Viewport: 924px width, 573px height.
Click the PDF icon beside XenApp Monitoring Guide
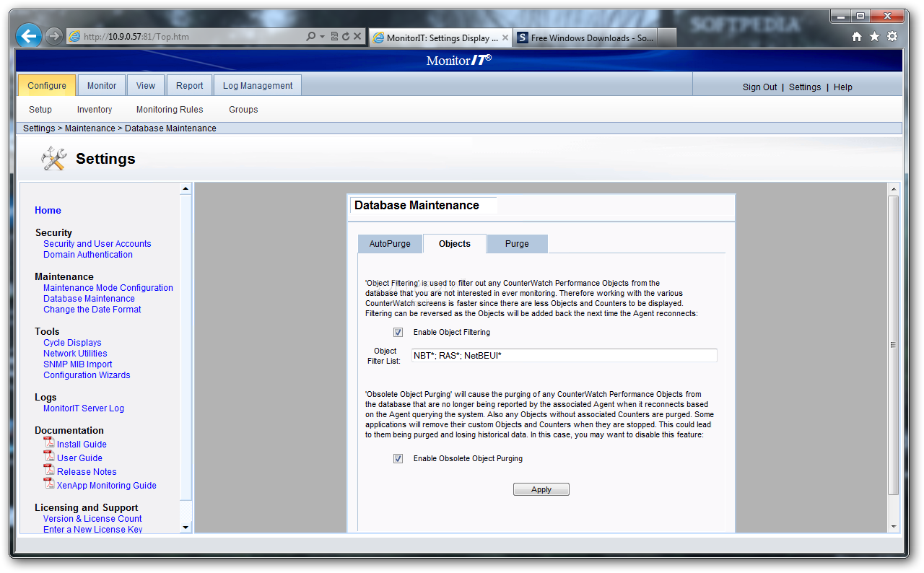(49, 484)
